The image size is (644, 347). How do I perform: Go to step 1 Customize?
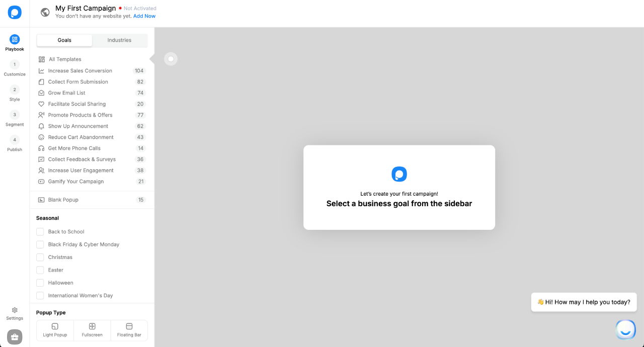tap(15, 64)
